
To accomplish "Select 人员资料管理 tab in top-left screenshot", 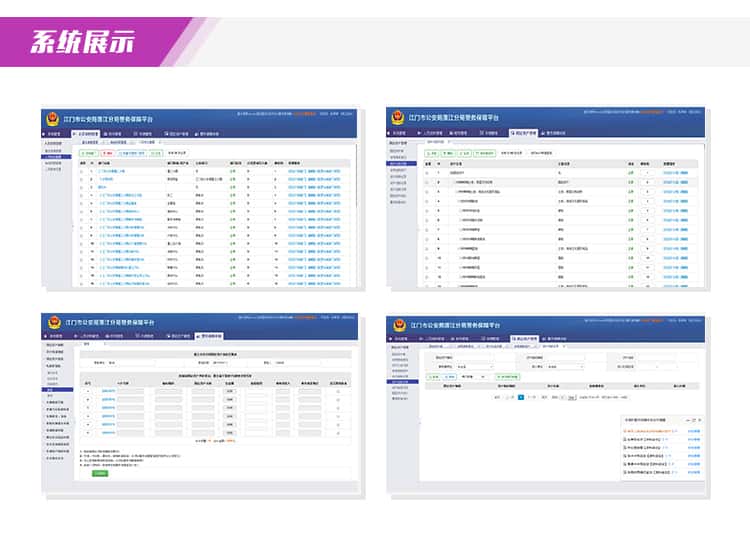I will [86, 132].
